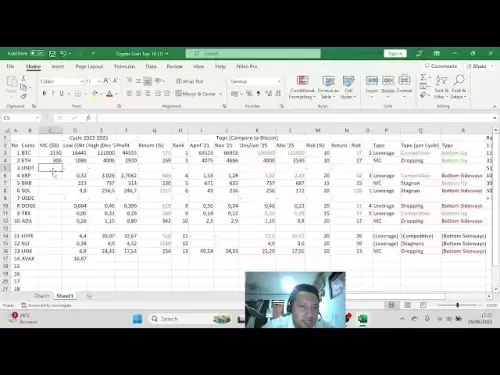Apply Italic formatting
This screenshot has width=500, height=375.
53,94
